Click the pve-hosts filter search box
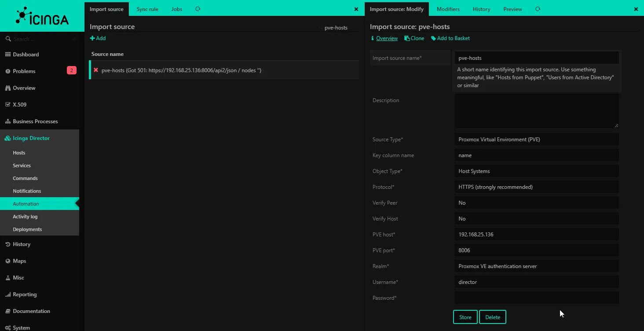 tap(339, 28)
